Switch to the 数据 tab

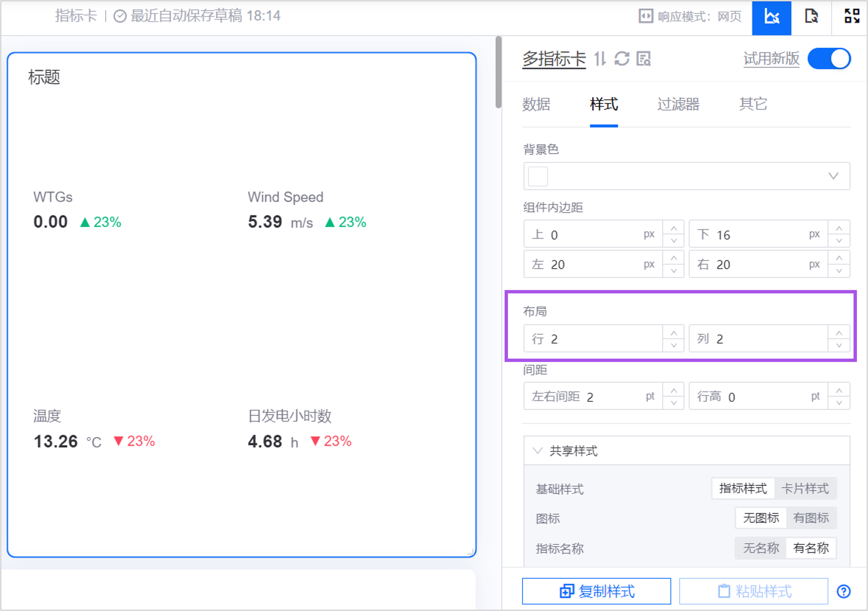click(x=536, y=104)
